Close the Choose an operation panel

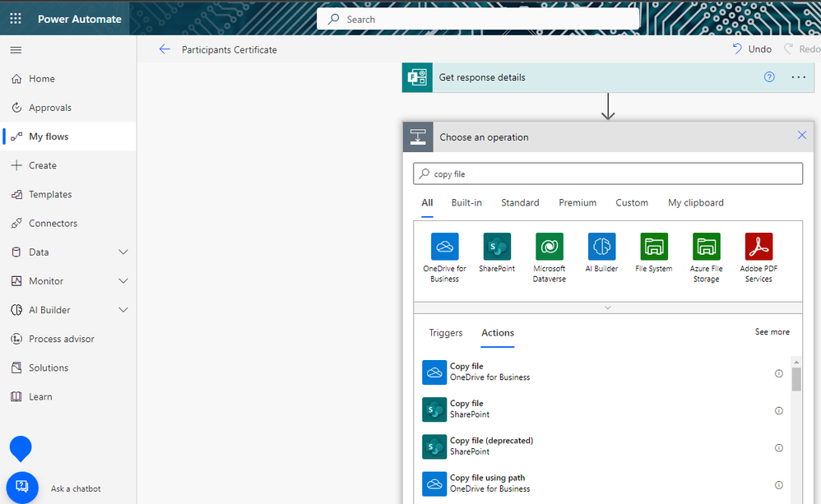[x=801, y=135]
